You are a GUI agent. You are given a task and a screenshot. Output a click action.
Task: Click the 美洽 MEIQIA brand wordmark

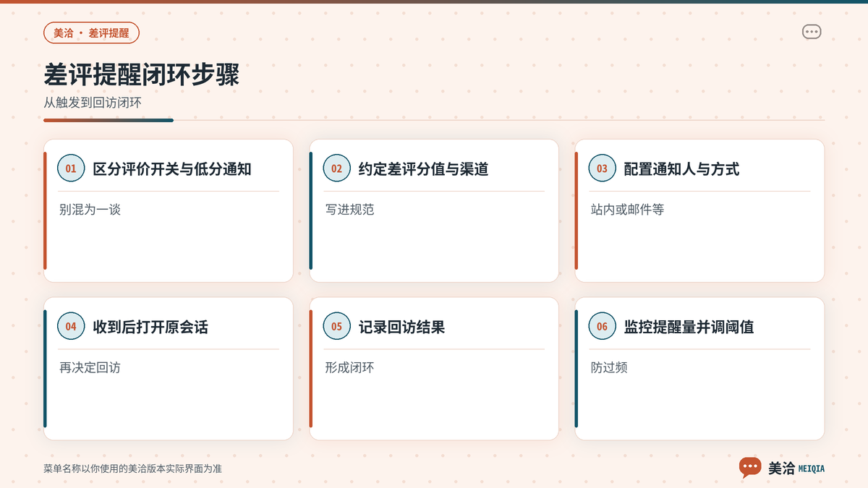[796, 468]
